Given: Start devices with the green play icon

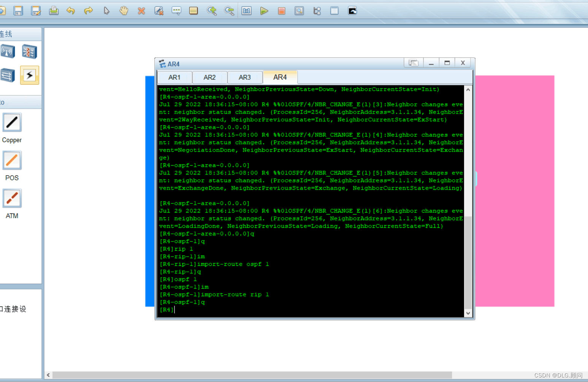Looking at the screenshot, I should click(x=264, y=11).
